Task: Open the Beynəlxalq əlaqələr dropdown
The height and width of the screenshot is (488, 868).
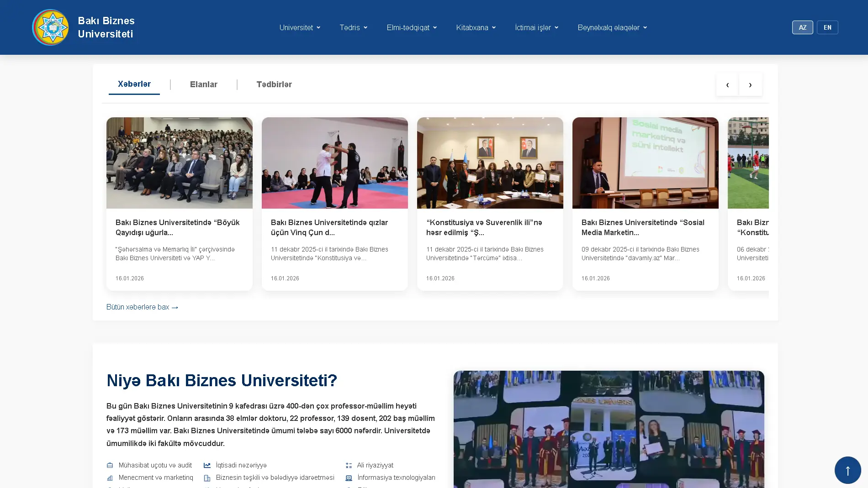Action: pos(612,27)
